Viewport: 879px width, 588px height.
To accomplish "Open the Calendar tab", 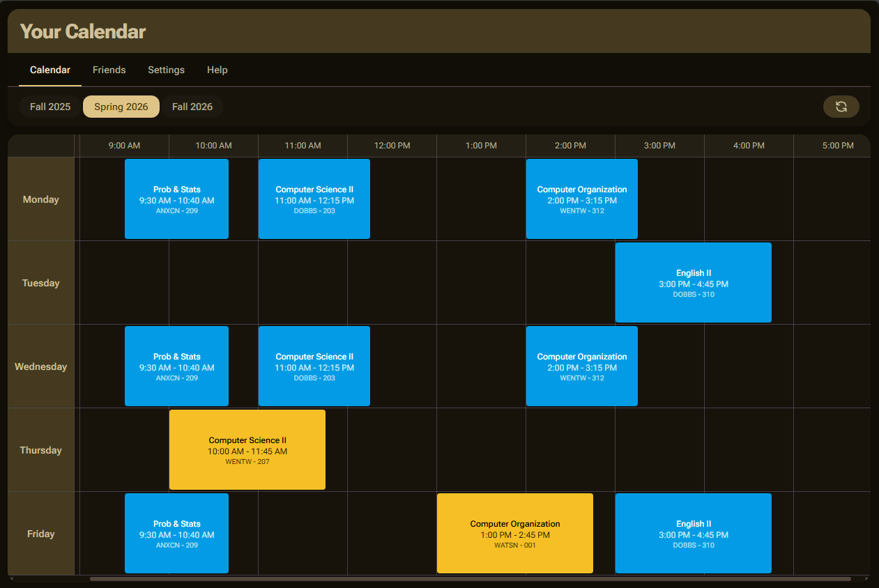I will pyautogui.click(x=50, y=70).
